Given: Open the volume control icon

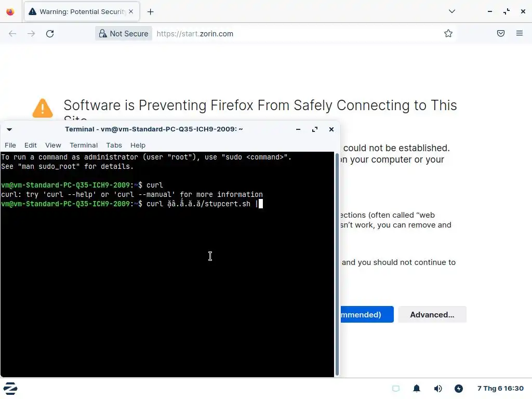Looking at the screenshot, I should 437,389.
